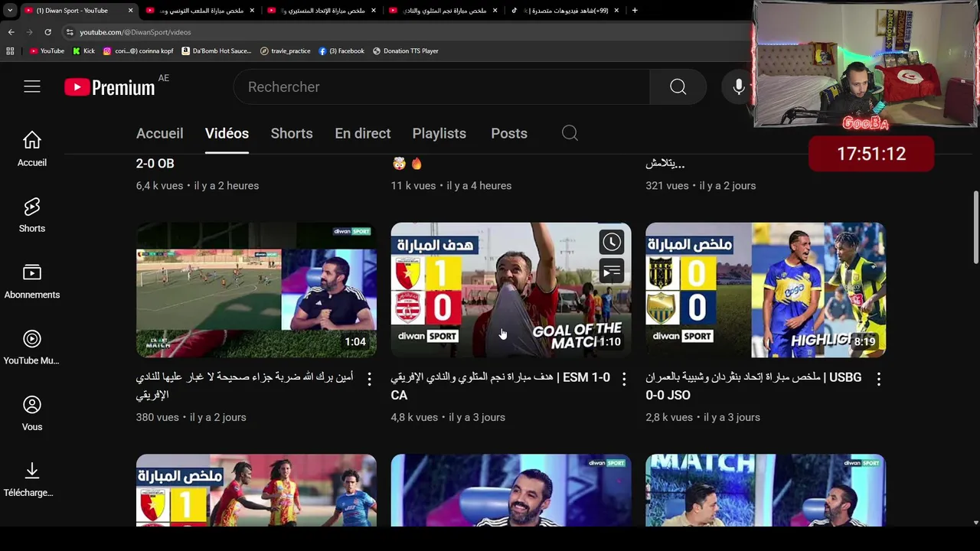Expand the tab search dropdown arrow
The image size is (980, 551).
(x=10, y=11)
